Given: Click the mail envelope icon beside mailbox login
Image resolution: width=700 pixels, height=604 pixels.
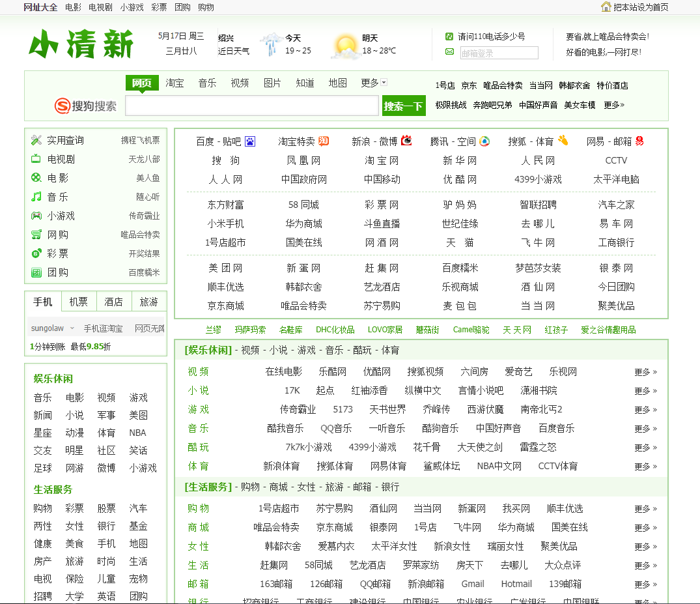Looking at the screenshot, I should click(449, 52).
